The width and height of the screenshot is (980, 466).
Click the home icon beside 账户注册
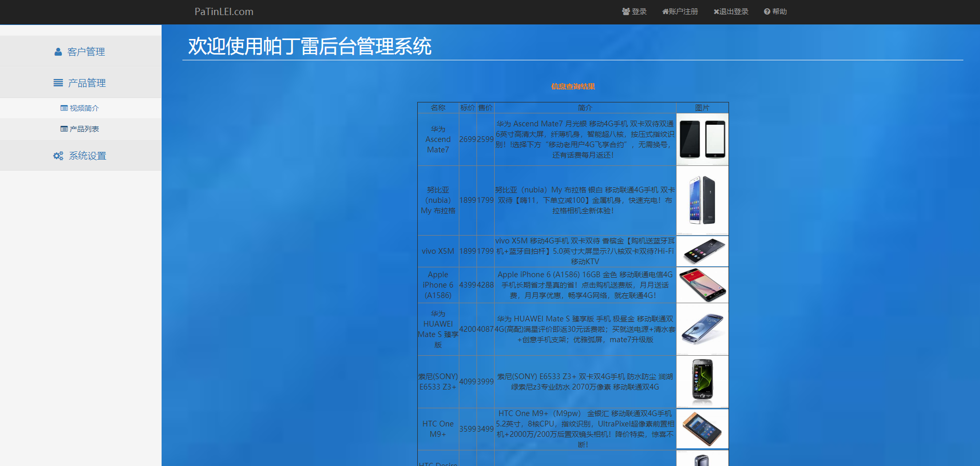[665, 11]
